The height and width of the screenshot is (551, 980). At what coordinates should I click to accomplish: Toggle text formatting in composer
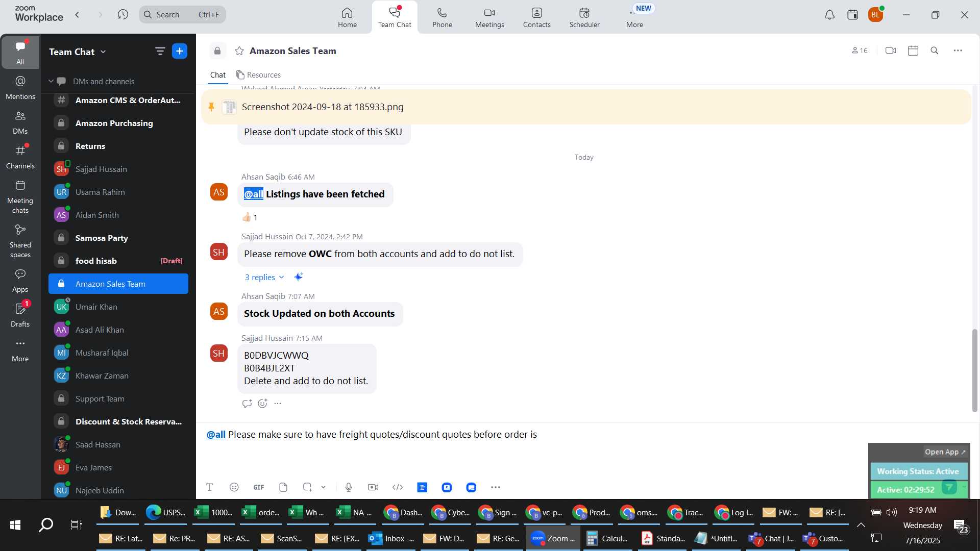(x=209, y=487)
